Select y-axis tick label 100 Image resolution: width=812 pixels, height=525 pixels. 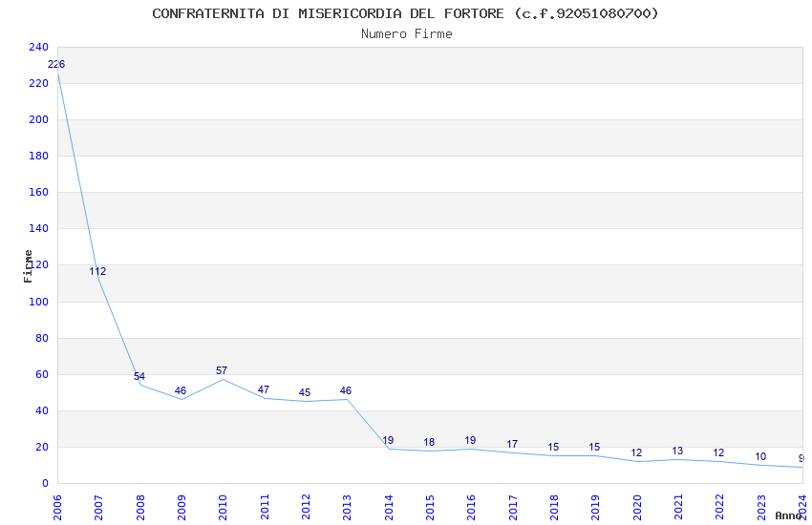(x=39, y=302)
